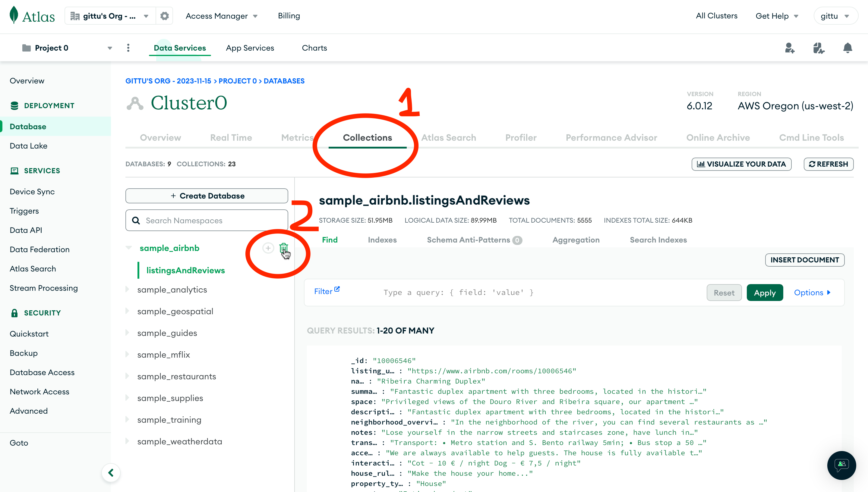Image resolution: width=868 pixels, height=492 pixels.
Task: Expand the sample_weatherdata database
Action: [128, 441]
